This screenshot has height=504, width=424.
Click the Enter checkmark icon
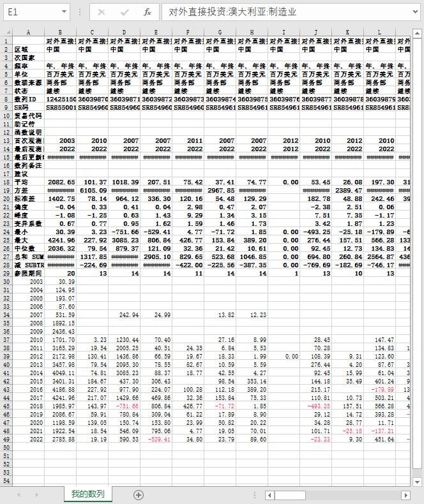pos(125,12)
